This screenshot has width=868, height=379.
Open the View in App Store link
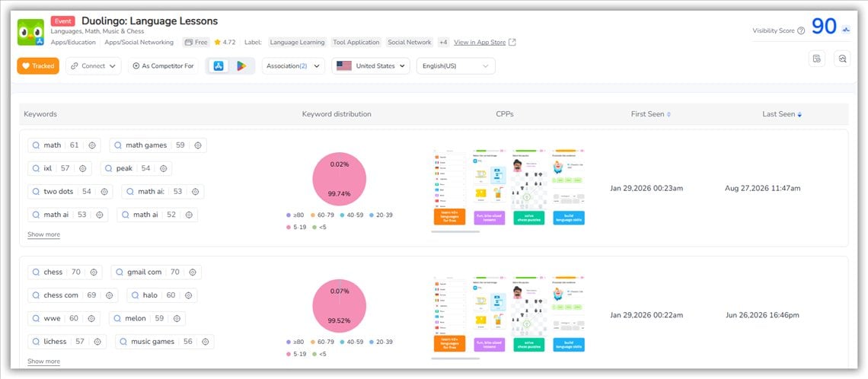click(x=480, y=42)
